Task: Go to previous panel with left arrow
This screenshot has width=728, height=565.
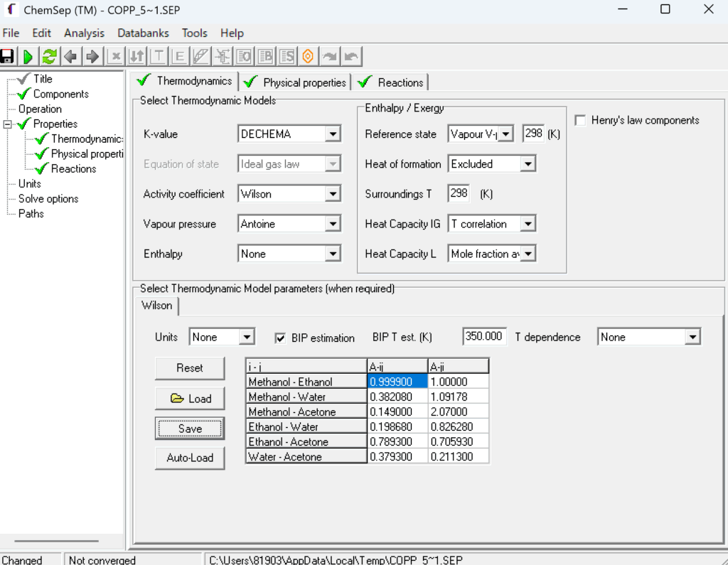Action: 70,57
